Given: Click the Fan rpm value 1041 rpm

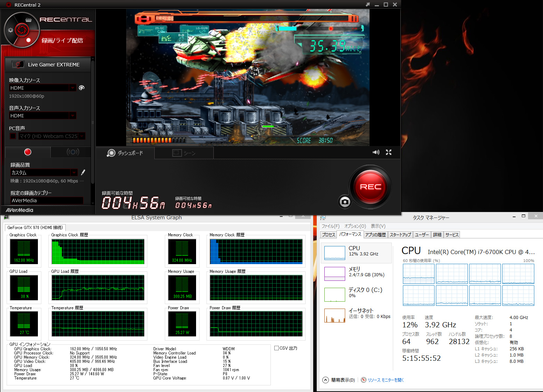Looking at the screenshot, I should [231, 370].
